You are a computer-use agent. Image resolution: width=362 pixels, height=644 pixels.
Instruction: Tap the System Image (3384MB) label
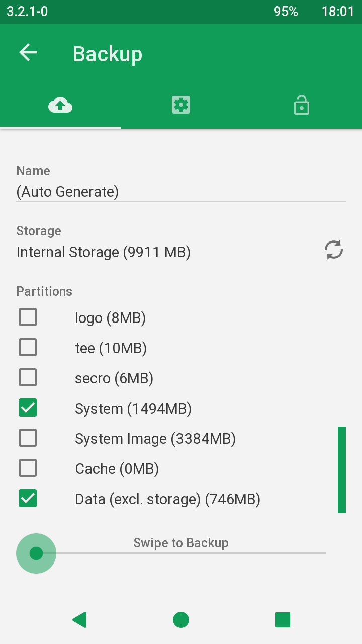tap(155, 439)
